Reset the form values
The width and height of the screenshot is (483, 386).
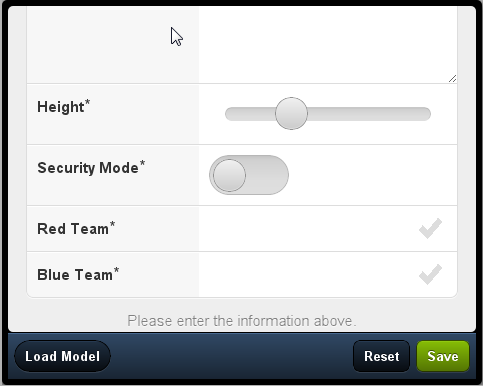[x=382, y=356]
